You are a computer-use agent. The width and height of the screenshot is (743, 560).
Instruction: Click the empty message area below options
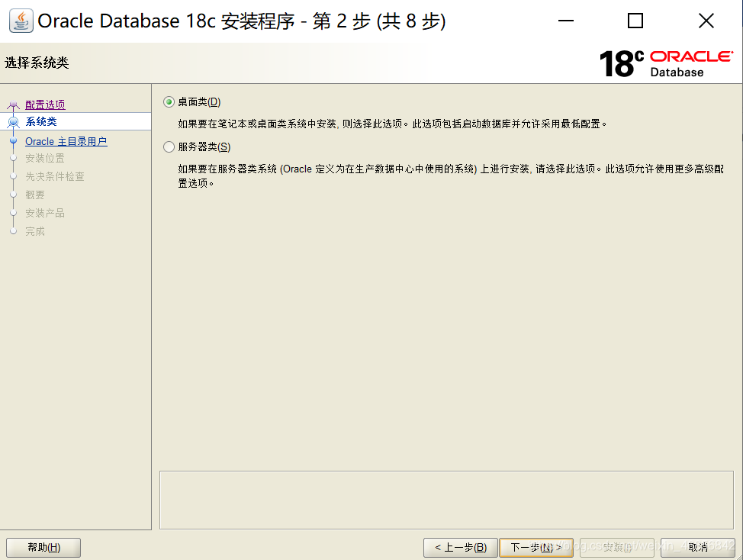(x=446, y=500)
